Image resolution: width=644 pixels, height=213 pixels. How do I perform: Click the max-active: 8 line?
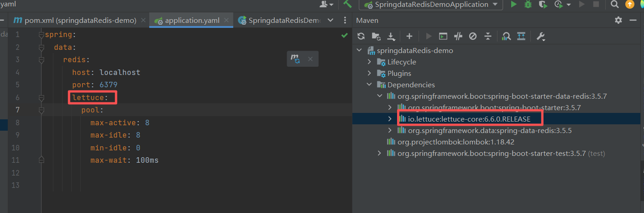pos(120,122)
